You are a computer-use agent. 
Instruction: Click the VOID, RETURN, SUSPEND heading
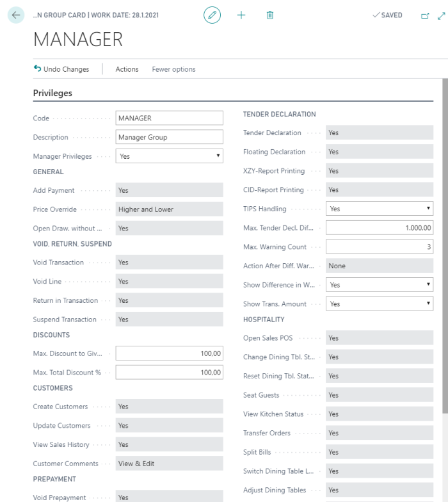point(72,244)
